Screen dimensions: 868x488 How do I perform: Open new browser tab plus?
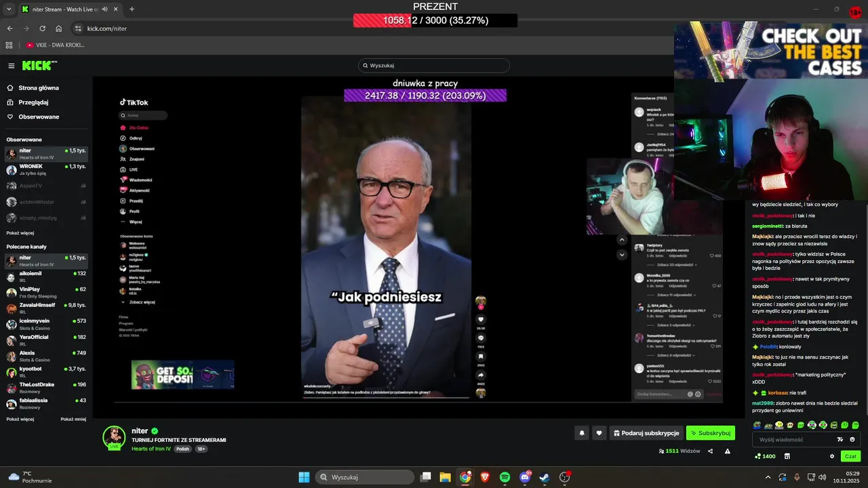click(132, 9)
